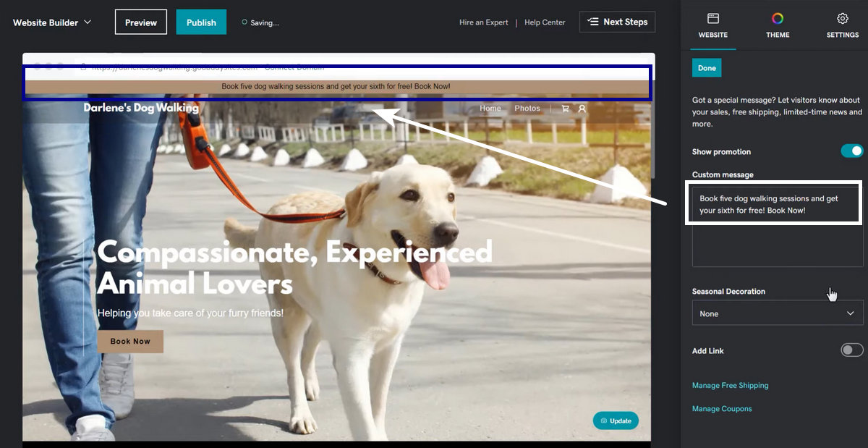Click the Book Now button on the site preview
This screenshot has height=448, width=868.
pyautogui.click(x=130, y=342)
